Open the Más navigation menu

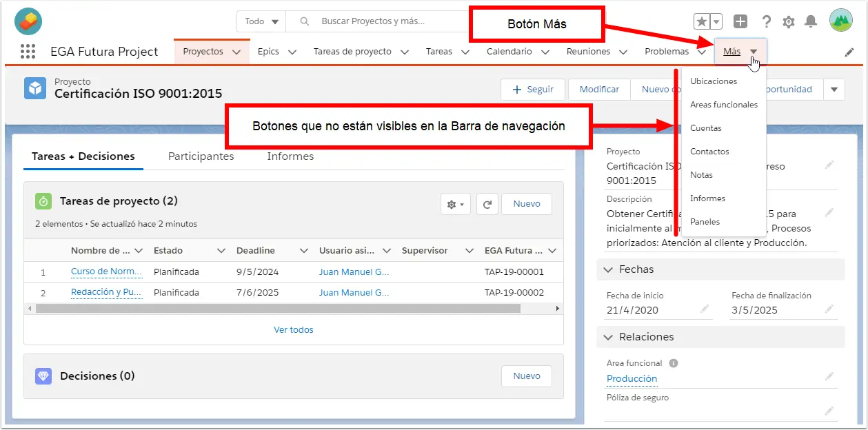[x=740, y=52]
